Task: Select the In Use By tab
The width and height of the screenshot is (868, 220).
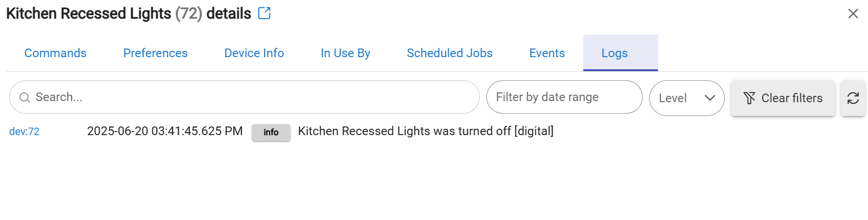Action: coord(345,53)
